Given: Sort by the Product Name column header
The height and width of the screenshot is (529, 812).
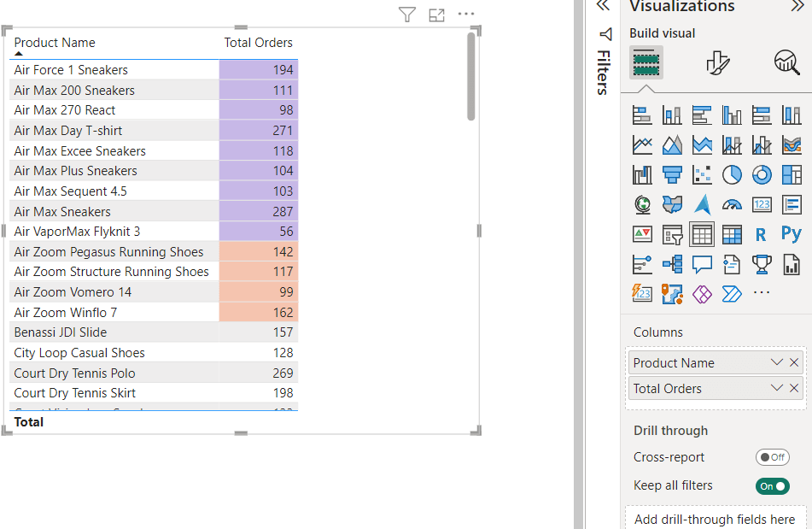Looking at the screenshot, I should [x=55, y=43].
